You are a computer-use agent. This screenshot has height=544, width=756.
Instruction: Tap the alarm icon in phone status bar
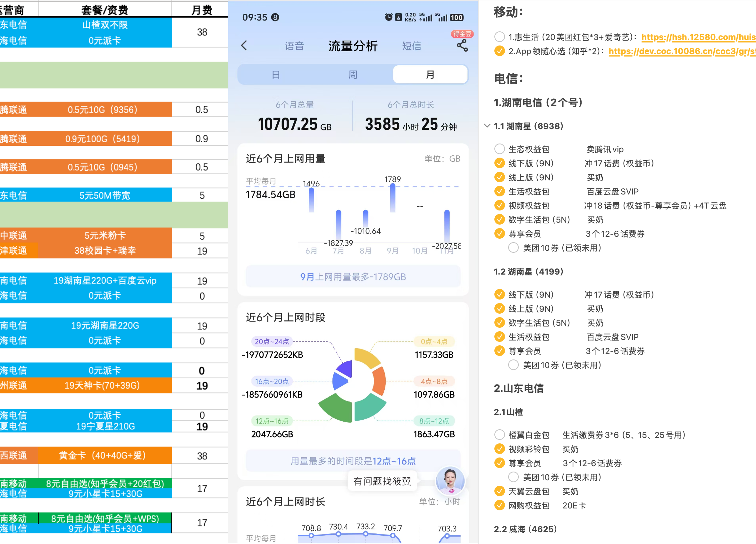(389, 17)
